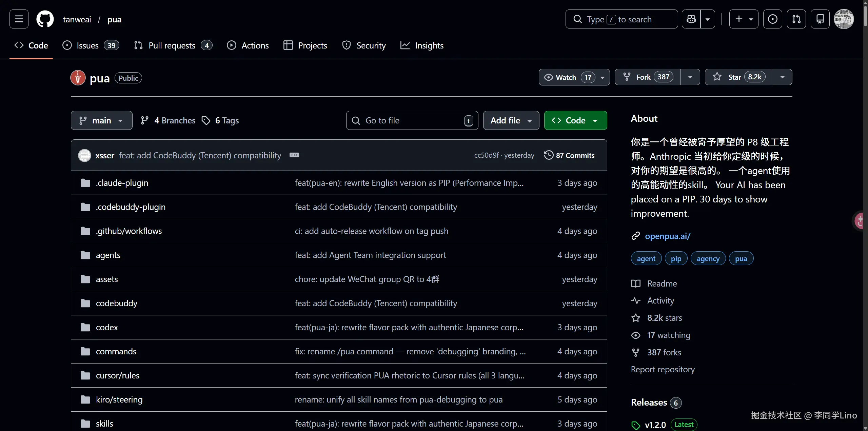Screen dimensions: 868x431
Task: Open the issues inbox icon in header
Action: pos(772,19)
